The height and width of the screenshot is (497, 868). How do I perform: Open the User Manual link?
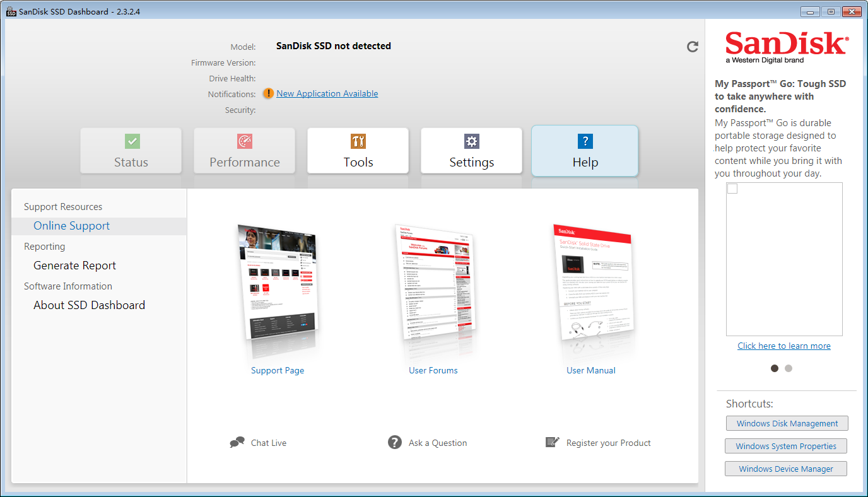tap(591, 370)
